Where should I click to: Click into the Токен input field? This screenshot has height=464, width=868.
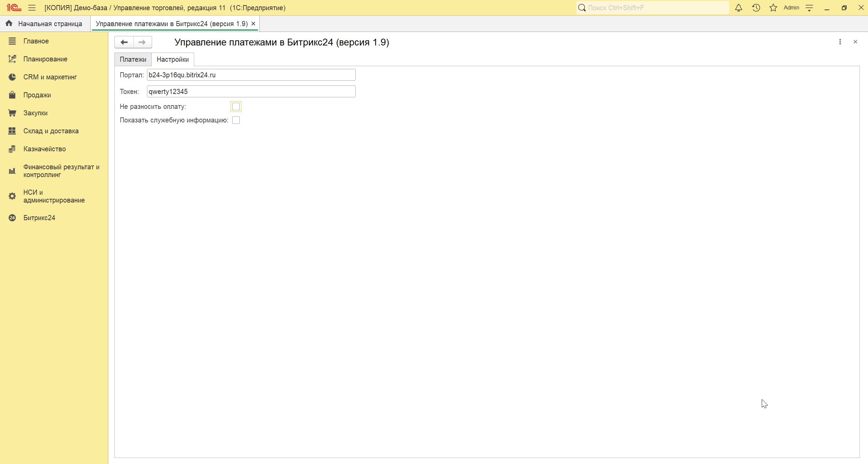(251, 92)
